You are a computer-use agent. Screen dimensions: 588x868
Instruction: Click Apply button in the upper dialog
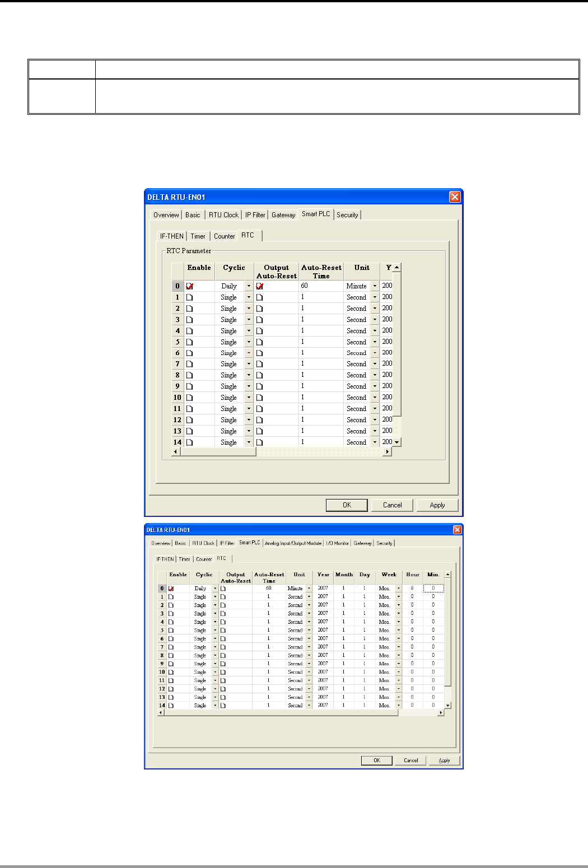pyautogui.click(x=437, y=505)
